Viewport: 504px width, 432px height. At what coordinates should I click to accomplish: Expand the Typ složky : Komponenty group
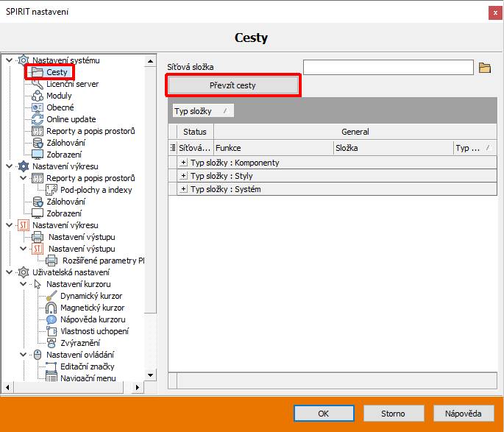tap(183, 163)
